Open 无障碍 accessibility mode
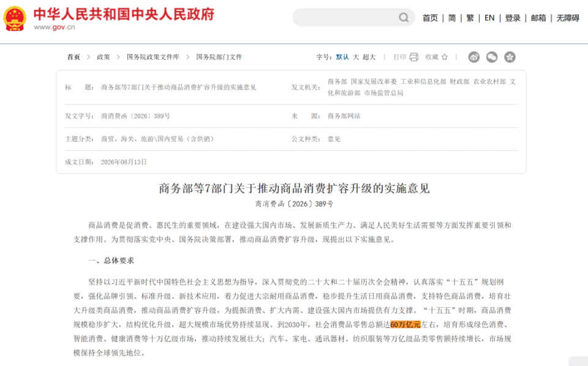This screenshot has height=366, width=588. 568,18
